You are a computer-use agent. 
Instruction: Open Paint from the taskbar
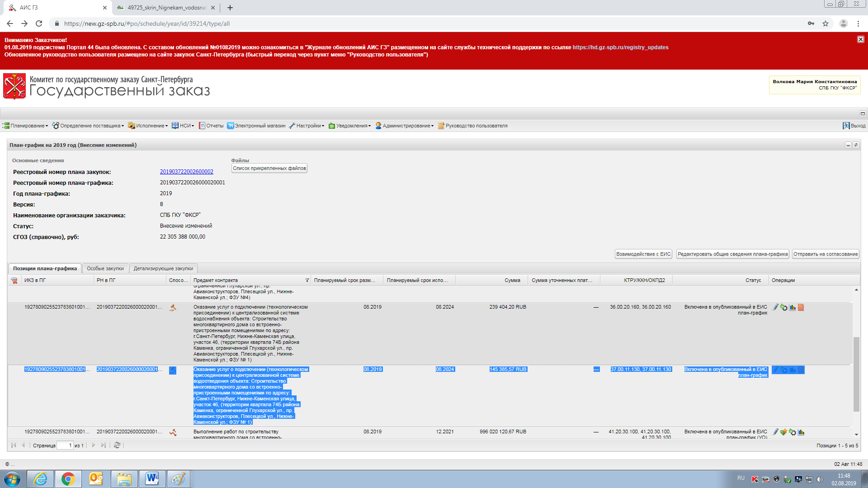click(x=179, y=479)
